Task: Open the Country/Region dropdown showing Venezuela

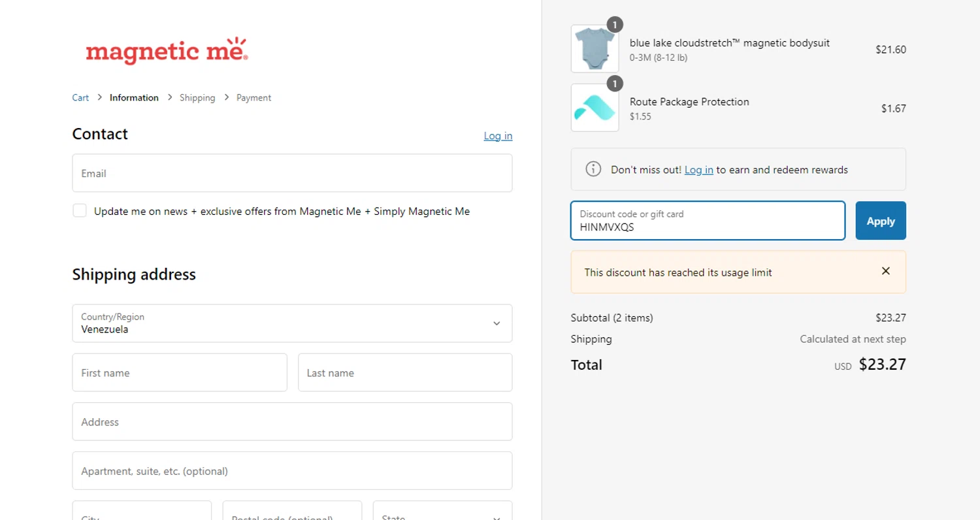Action: tap(291, 323)
